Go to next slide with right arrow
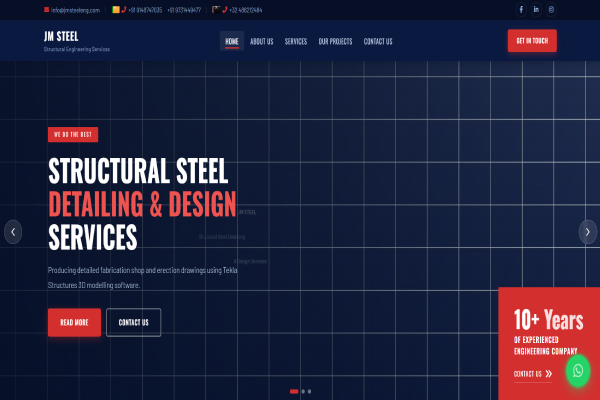The image size is (600, 400). click(x=587, y=232)
